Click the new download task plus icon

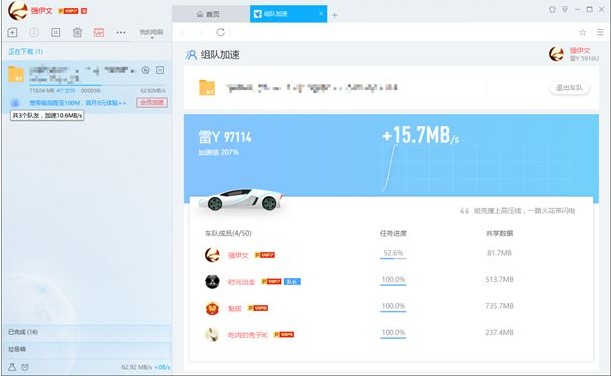[x=12, y=32]
